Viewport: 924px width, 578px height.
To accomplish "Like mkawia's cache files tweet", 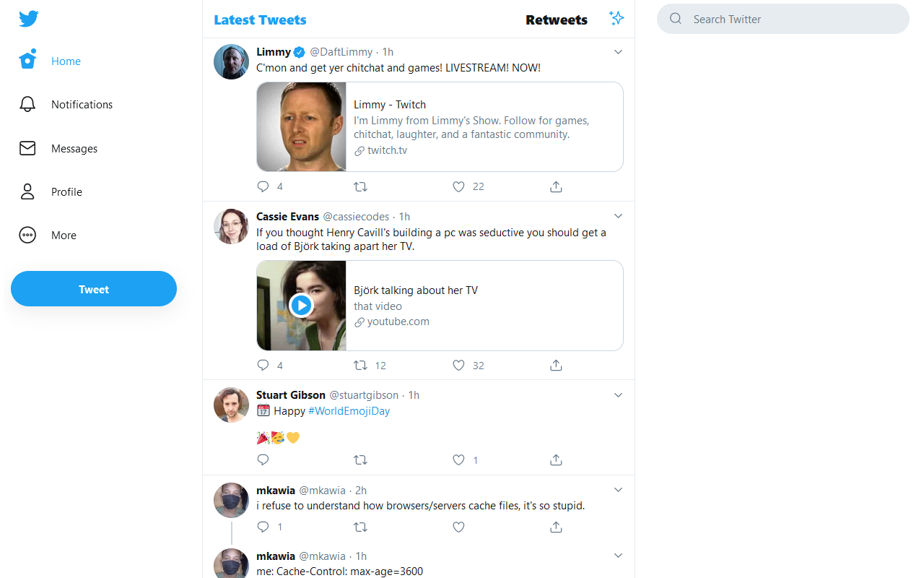I will click(x=458, y=527).
